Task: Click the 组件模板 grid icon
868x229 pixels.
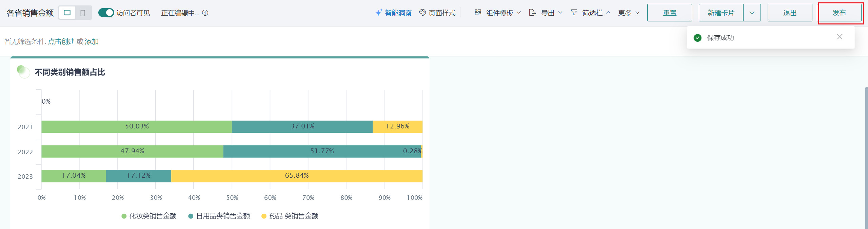Action: pyautogui.click(x=478, y=13)
